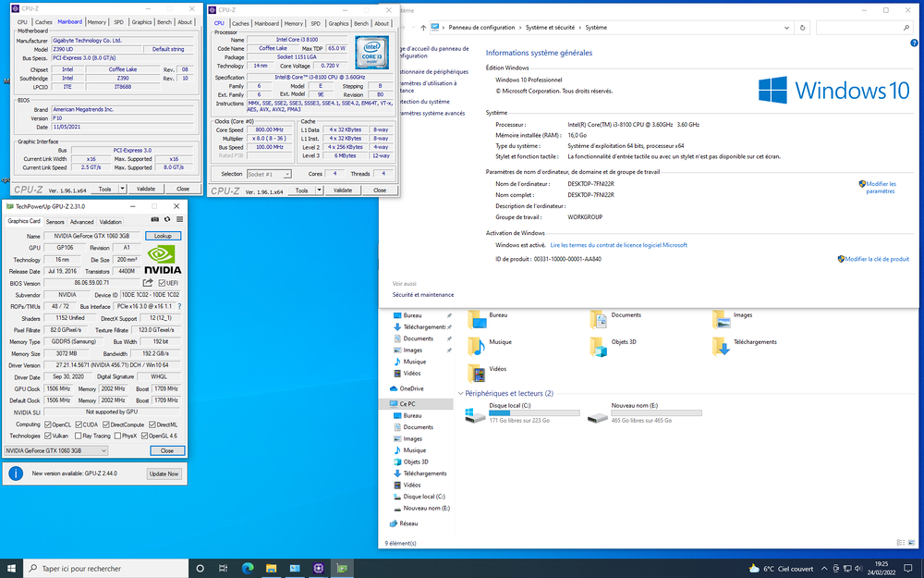Open the Windows Start menu
924x578 pixels.
(x=11, y=568)
